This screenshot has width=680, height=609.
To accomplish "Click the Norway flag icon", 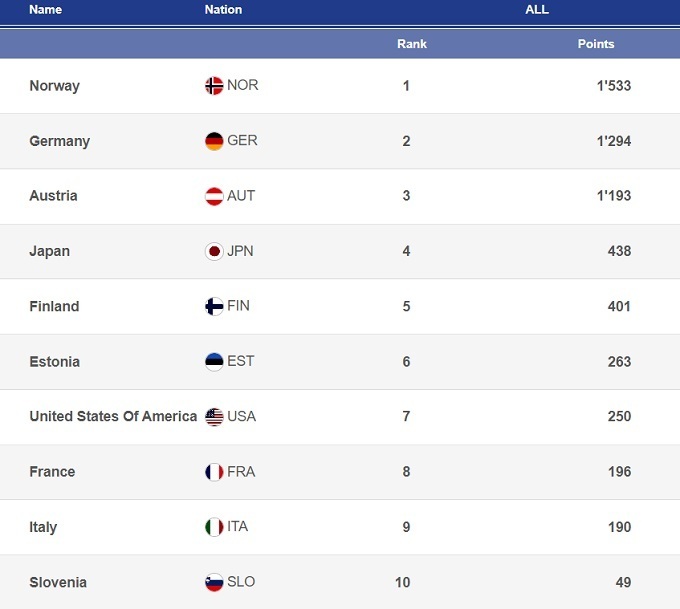I will [x=214, y=86].
